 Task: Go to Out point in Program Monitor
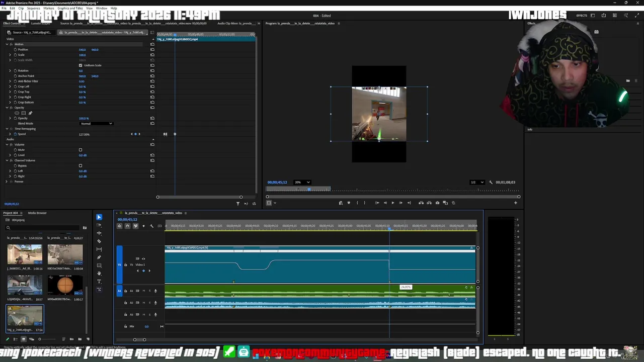pyautogui.click(x=409, y=203)
